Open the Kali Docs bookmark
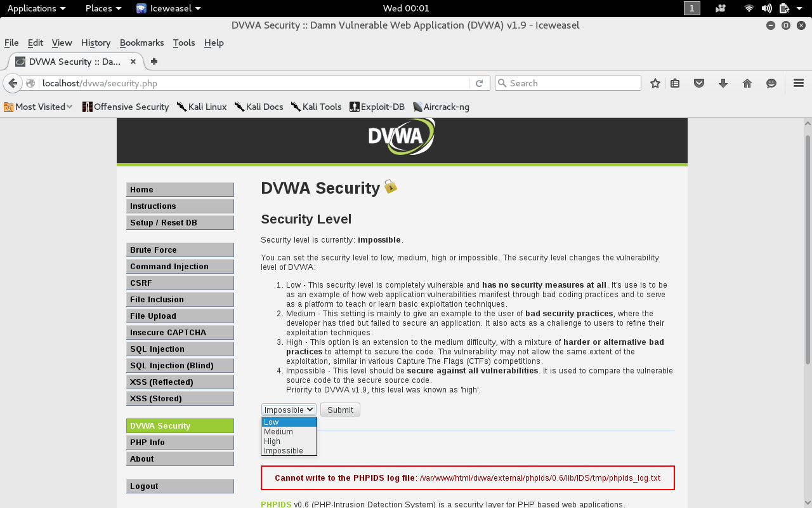The width and height of the screenshot is (812, 508). [x=259, y=107]
